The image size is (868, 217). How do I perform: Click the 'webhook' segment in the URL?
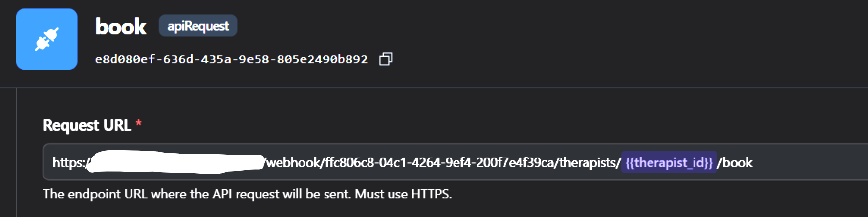coord(293,162)
